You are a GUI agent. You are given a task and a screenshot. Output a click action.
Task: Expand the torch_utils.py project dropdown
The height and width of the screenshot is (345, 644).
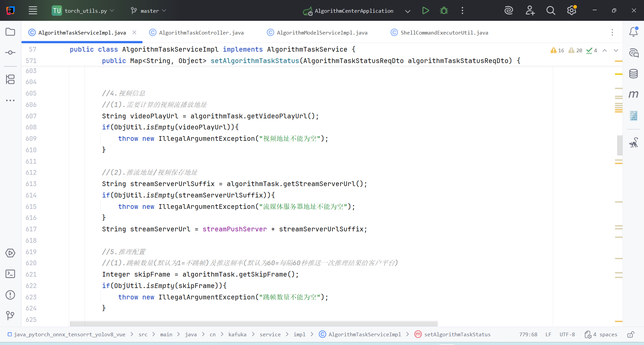83,11
